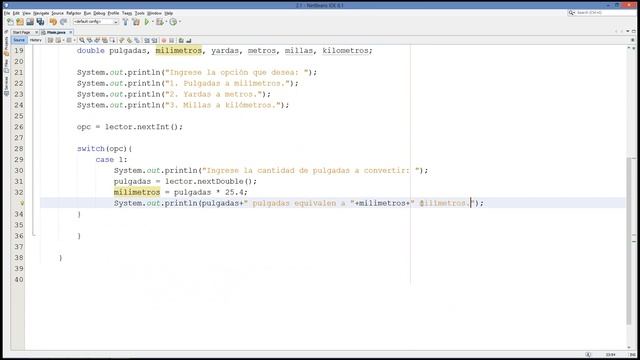Click the Profile Project icon
This screenshot has height=360, width=640.
173,22
